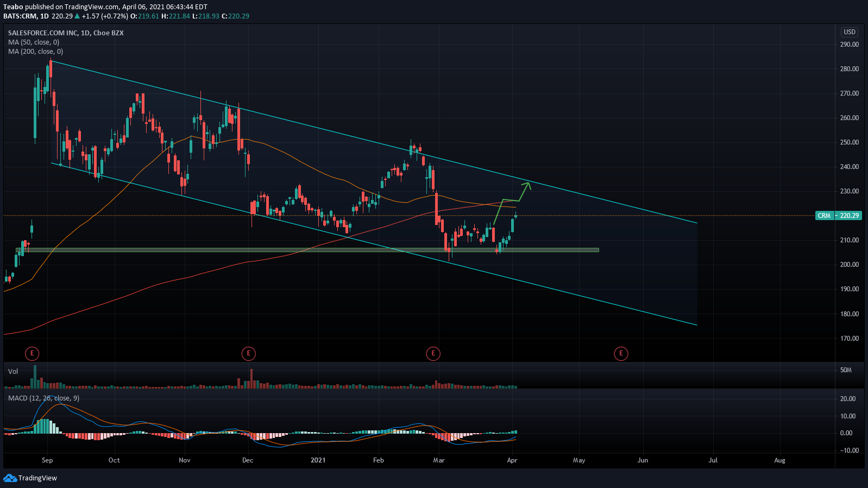Click the Jun time axis label
The image size is (868, 488).
point(643,460)
